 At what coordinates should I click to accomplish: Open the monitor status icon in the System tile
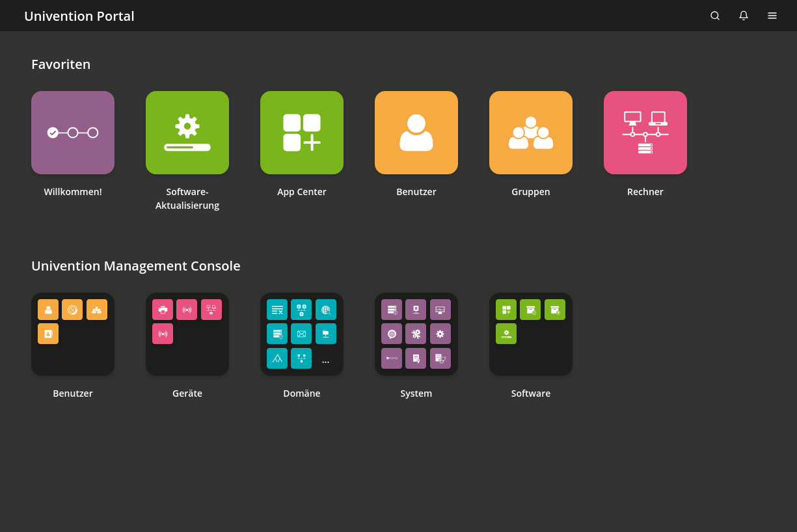(x=440, y=310)
